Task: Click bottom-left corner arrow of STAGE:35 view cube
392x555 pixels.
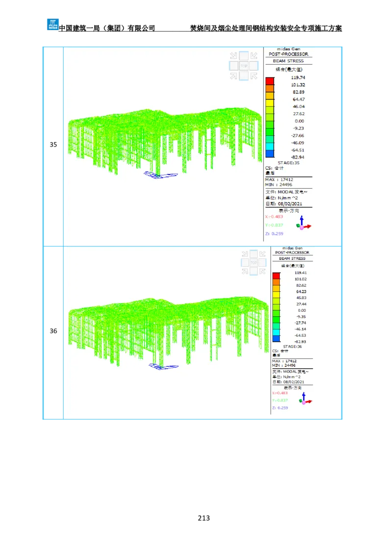Action: (x=233, y=76)
